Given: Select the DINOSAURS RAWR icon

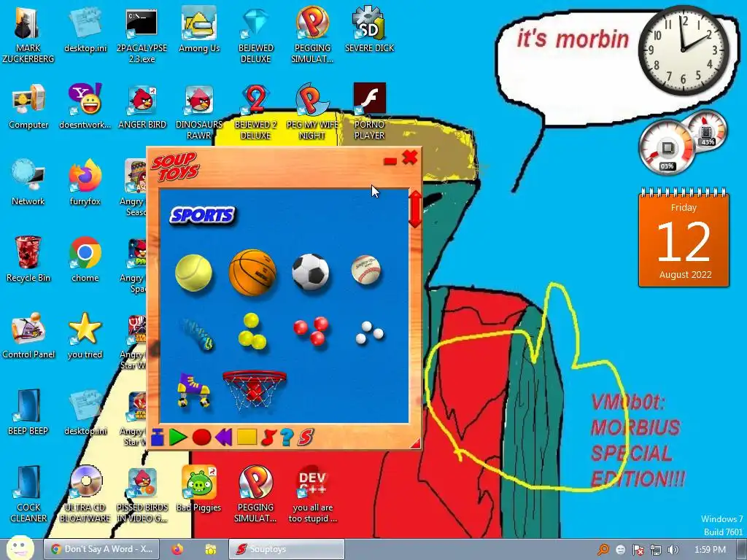Looking at the screenshot, I should pos(198,112).
